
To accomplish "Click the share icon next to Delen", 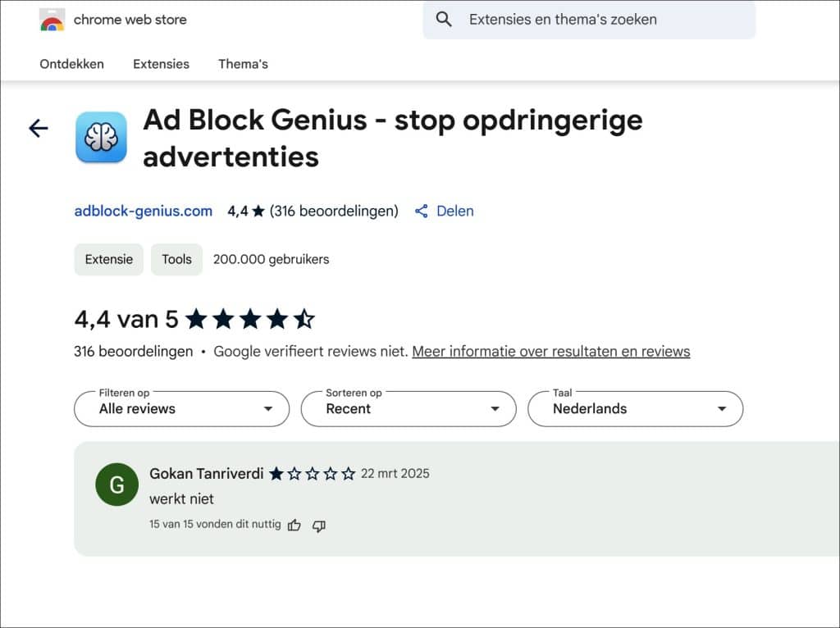I will 422,211.
